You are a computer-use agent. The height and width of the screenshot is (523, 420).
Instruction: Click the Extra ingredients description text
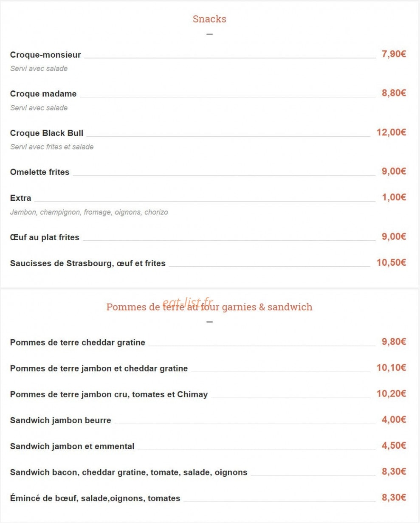[89, 212]
